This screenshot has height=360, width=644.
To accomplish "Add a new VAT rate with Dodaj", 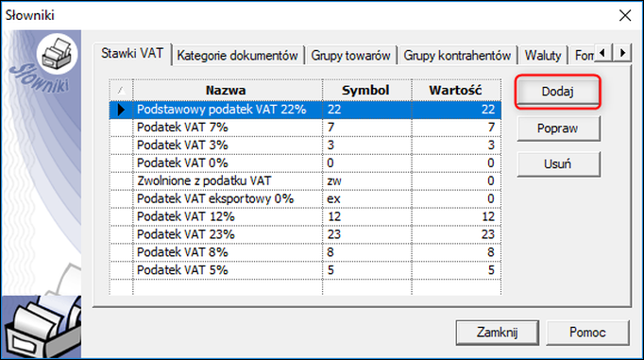I will pyautogui.click(x=557, y=92).
